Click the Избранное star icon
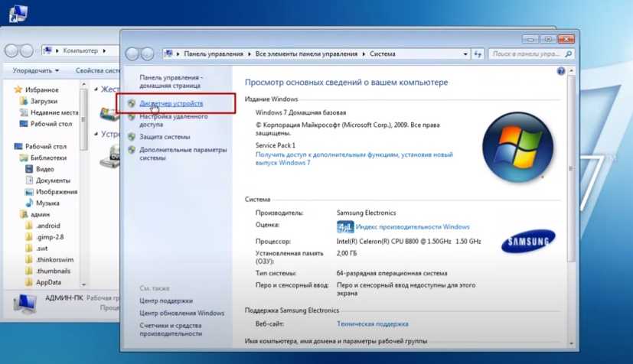633x364 pixels. point(18,89)
